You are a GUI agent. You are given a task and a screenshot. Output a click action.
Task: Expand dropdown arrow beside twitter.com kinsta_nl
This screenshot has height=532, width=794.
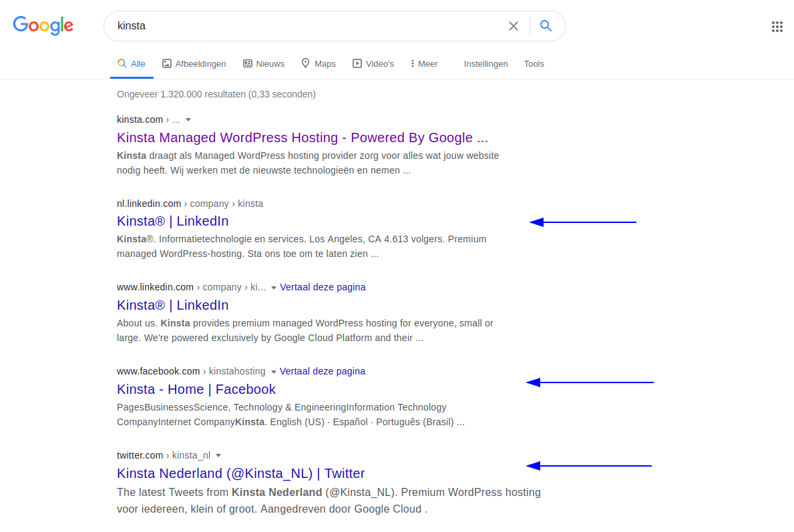pos(218,455)
